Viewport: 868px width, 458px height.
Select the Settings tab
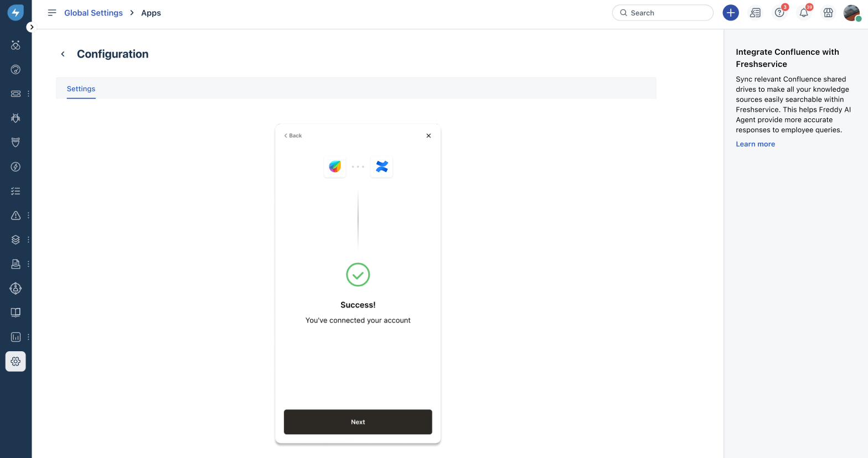pyautogui.click(x=81, y=89)
